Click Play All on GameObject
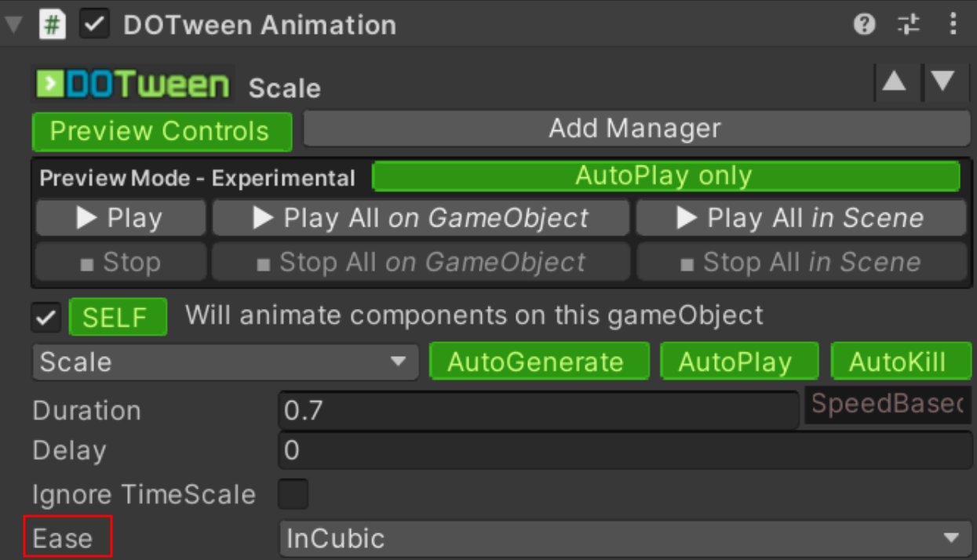The width and height of the screenshot is (977, 560). pos(421,218)
